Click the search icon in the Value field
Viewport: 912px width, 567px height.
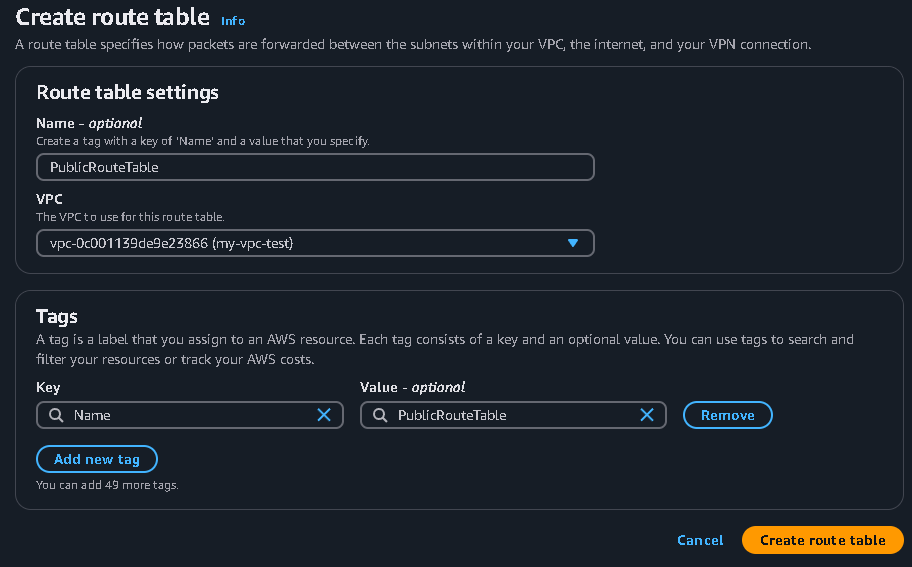380,415
